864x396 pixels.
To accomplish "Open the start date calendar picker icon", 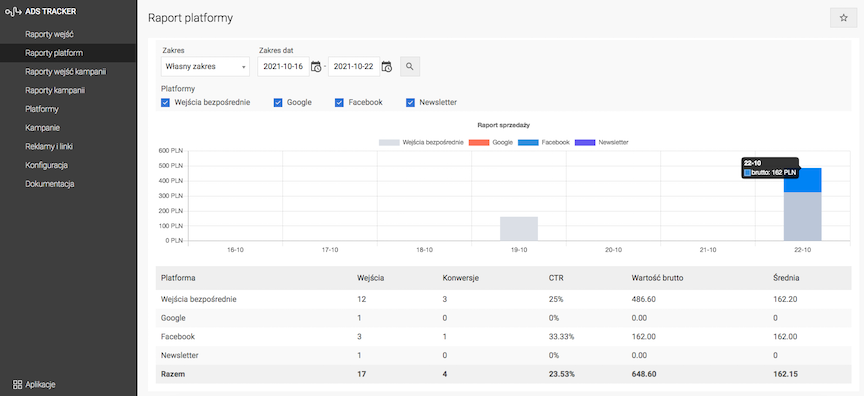I will pos(316,67).
